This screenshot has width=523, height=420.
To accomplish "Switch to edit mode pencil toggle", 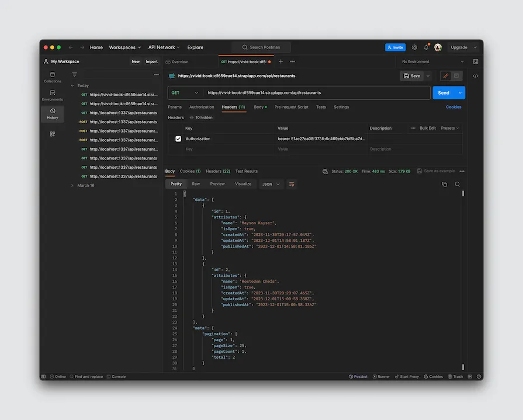I will (x=445, y=76).
